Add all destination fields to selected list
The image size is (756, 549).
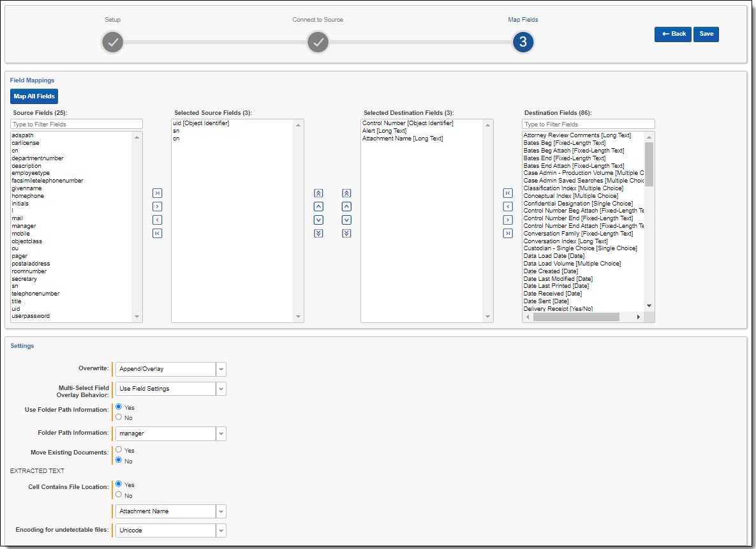pos(508,193)
